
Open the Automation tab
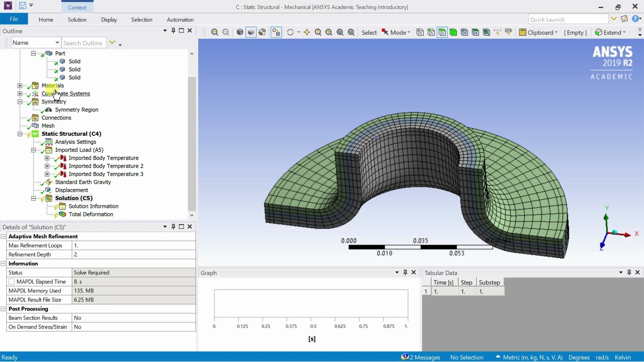[x=180, y=19]
